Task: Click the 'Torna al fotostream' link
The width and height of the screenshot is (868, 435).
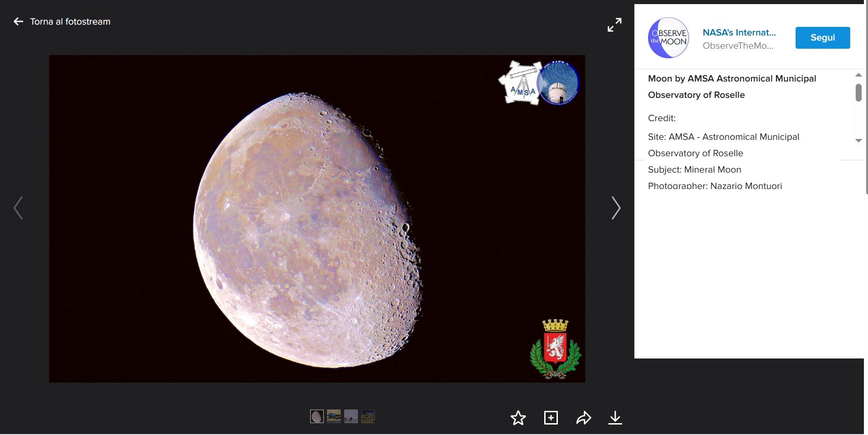Action: (x=70, y=21)
